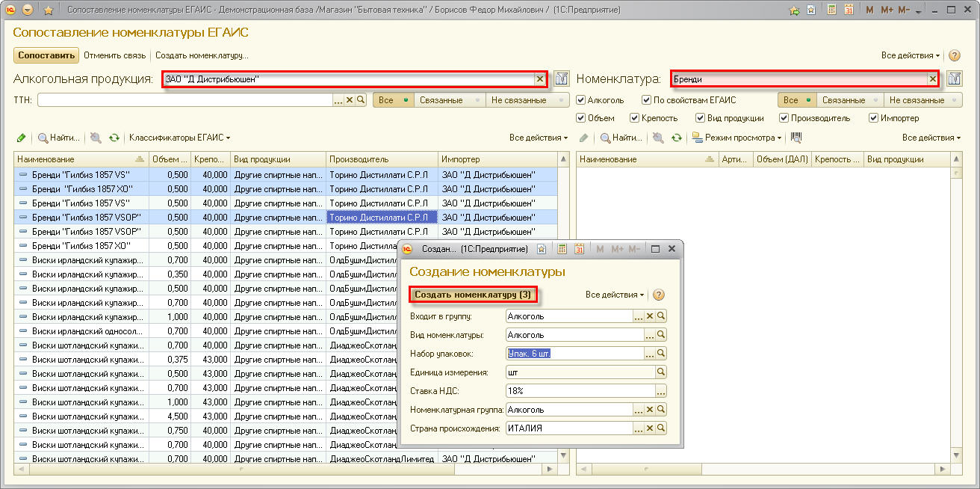Click the barcode scanner icon in the right toolbar
Screen dimensions: 980x489
(x=796, y=138)
